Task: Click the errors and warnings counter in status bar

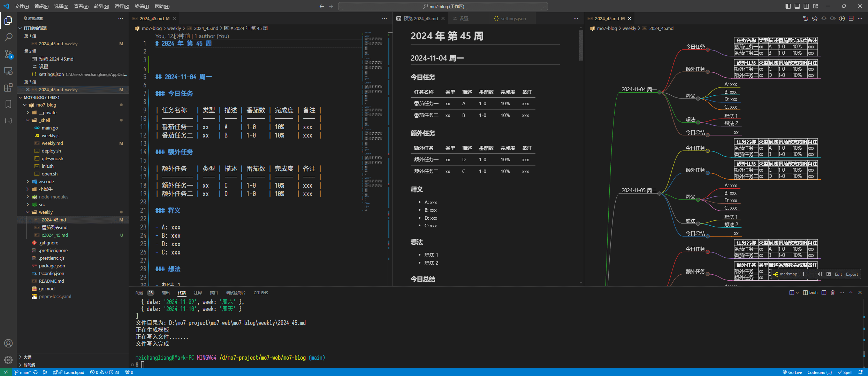Action: click(105, 372)
